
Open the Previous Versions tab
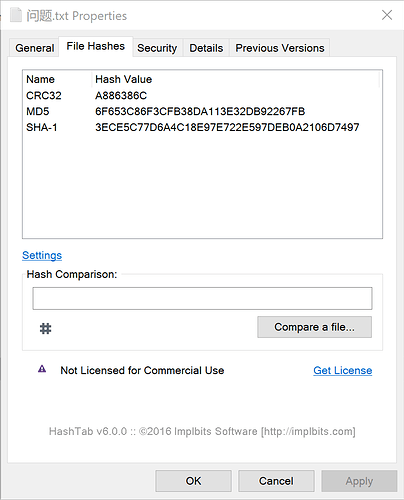(280, 48)
